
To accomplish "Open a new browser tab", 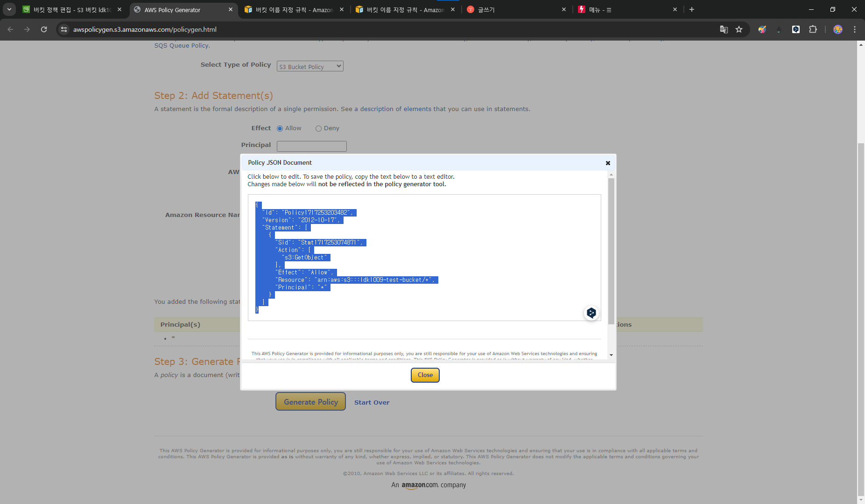I will 692,9.
